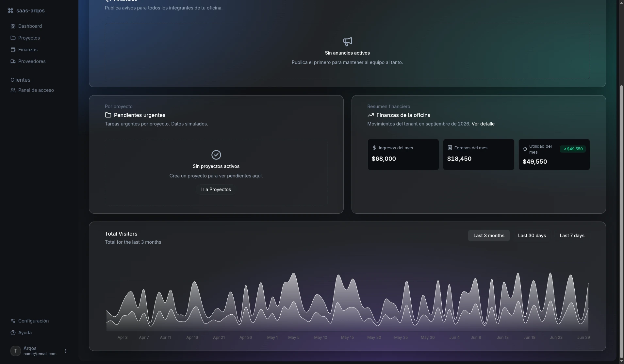Image resolution: width=624 pixels, height=364 pixels.
Task: Open Dashboard in the sidebar
Action: (39, 26)
